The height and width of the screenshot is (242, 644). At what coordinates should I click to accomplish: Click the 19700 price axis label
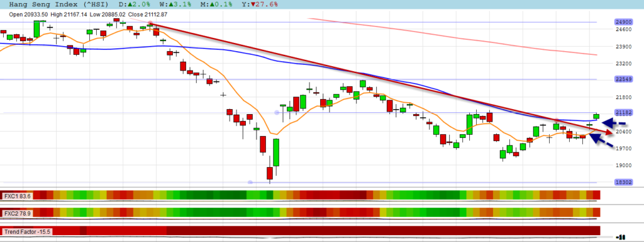click(623, 148)
